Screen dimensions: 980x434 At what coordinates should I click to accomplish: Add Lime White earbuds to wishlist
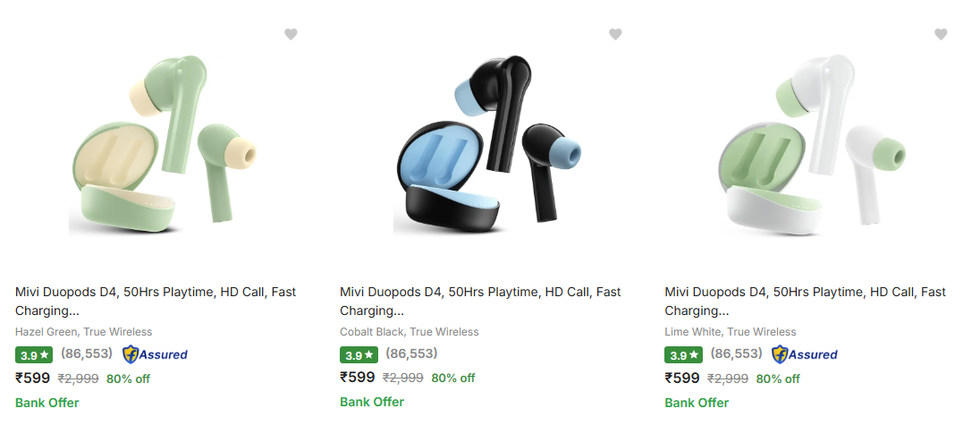point(941,34)
